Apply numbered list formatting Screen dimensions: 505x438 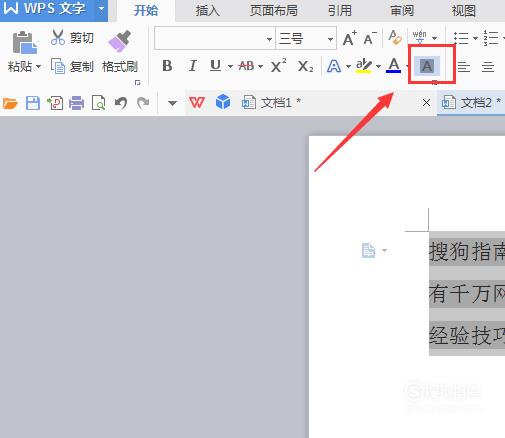coord(491,38)
